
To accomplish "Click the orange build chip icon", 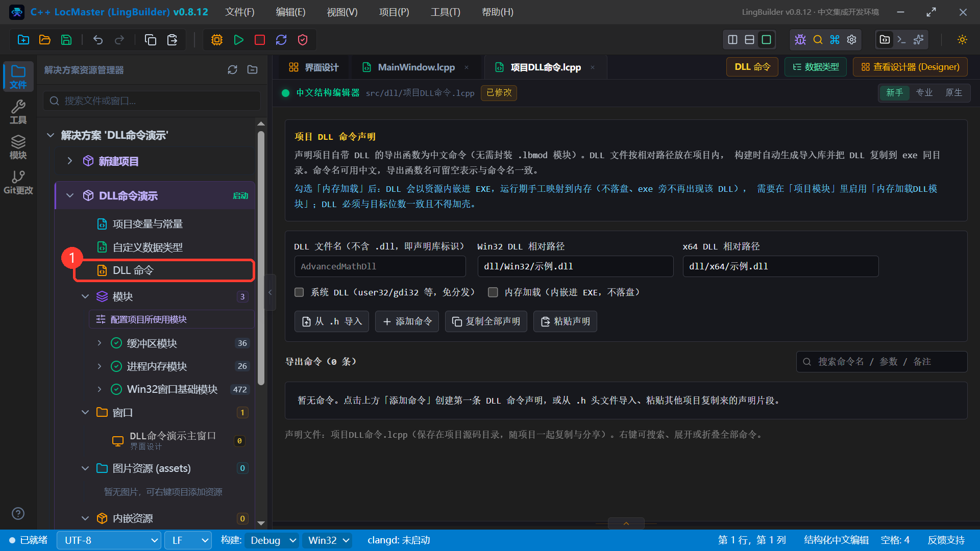I will (217, 40).
